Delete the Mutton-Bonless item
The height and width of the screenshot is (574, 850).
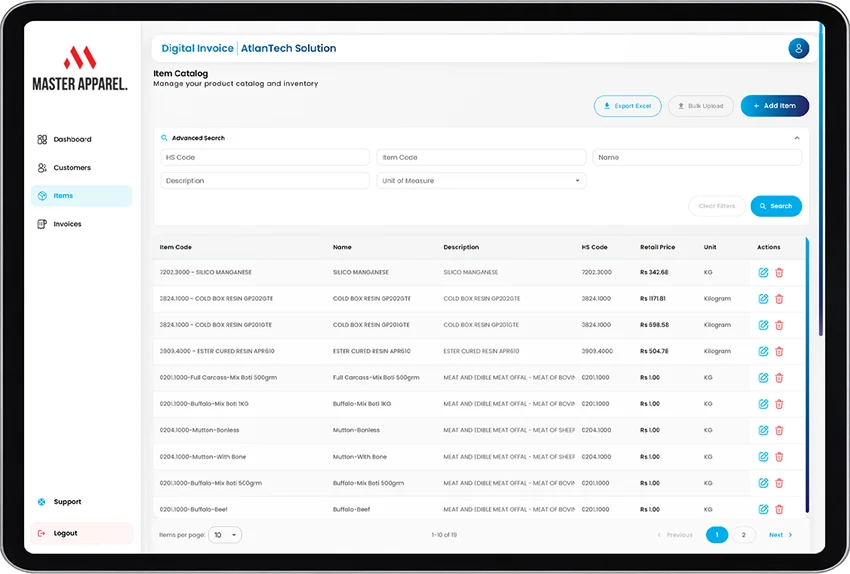[779, 430]
